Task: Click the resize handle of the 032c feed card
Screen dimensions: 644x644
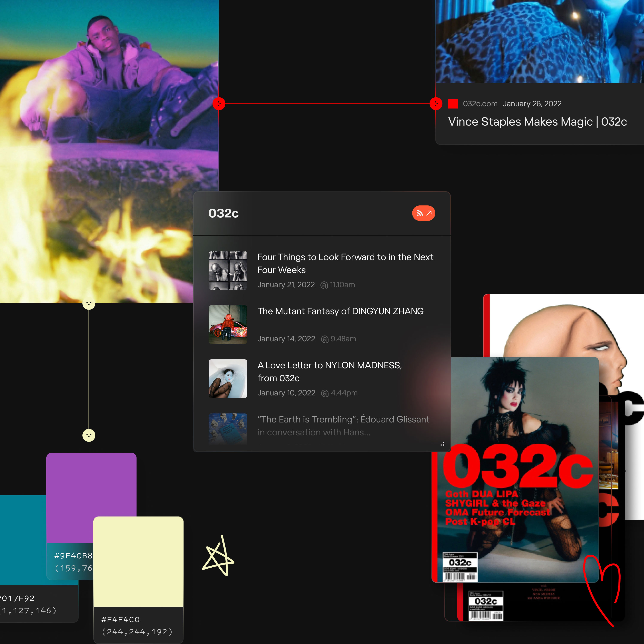Action: [443, 444]
